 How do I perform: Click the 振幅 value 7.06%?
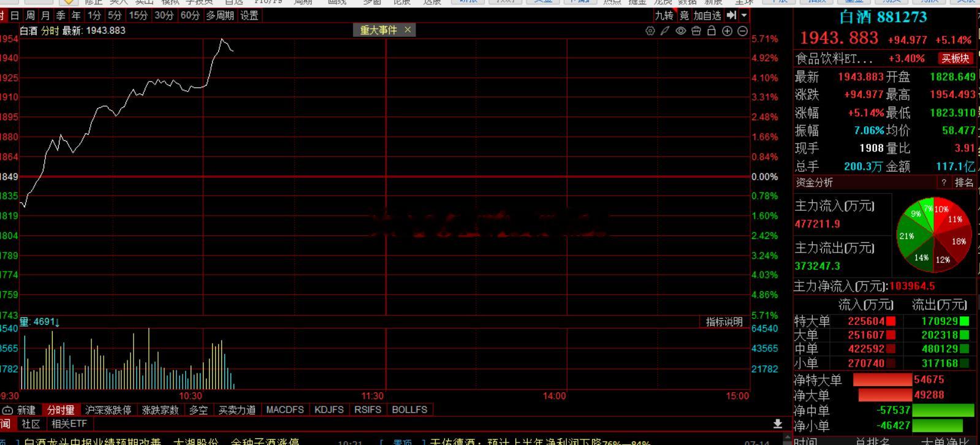pos(869,131)
